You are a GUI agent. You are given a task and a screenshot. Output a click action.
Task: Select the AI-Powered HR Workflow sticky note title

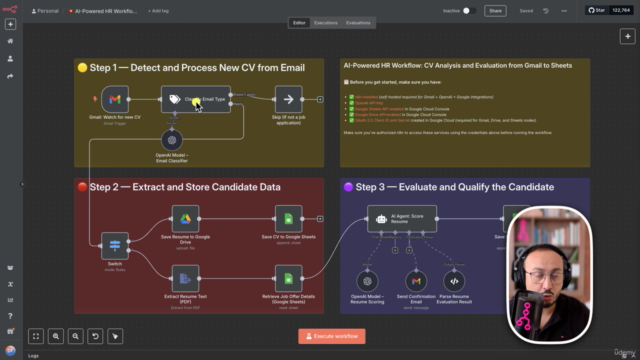point(458,66)
